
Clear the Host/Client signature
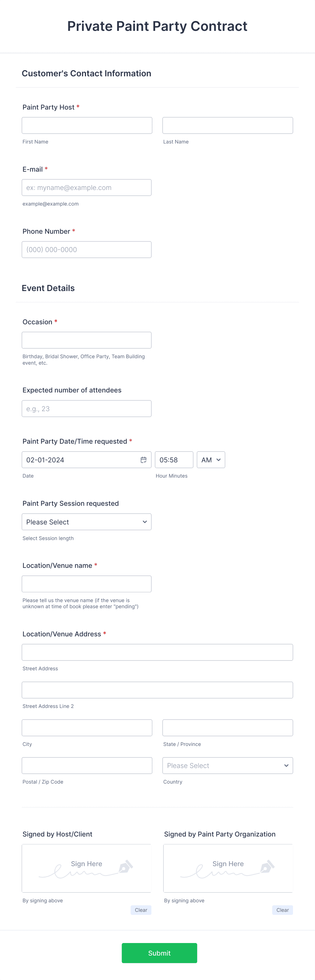[141, 910]
